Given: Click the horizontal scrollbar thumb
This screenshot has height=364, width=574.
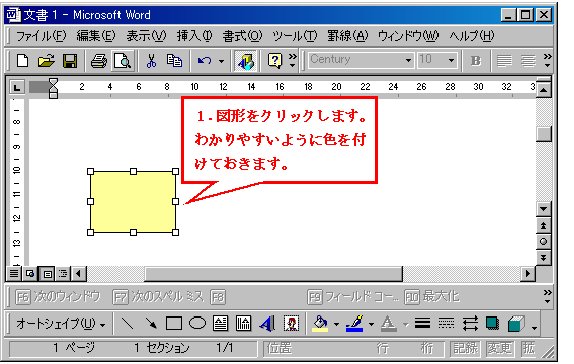Looking at the screenshot, I should (273, 274).
